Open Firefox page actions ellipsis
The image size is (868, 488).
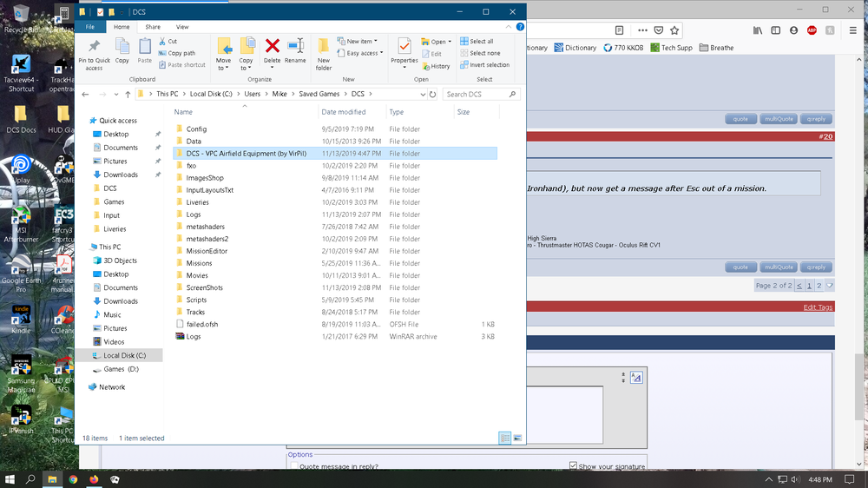click(642, 30)
